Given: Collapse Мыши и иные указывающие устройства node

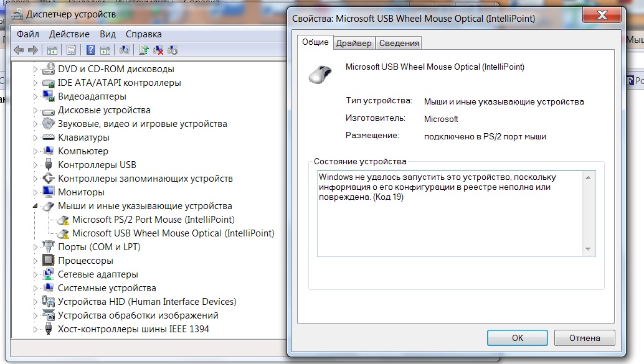Looking at the screenshot, I should 36,206.
